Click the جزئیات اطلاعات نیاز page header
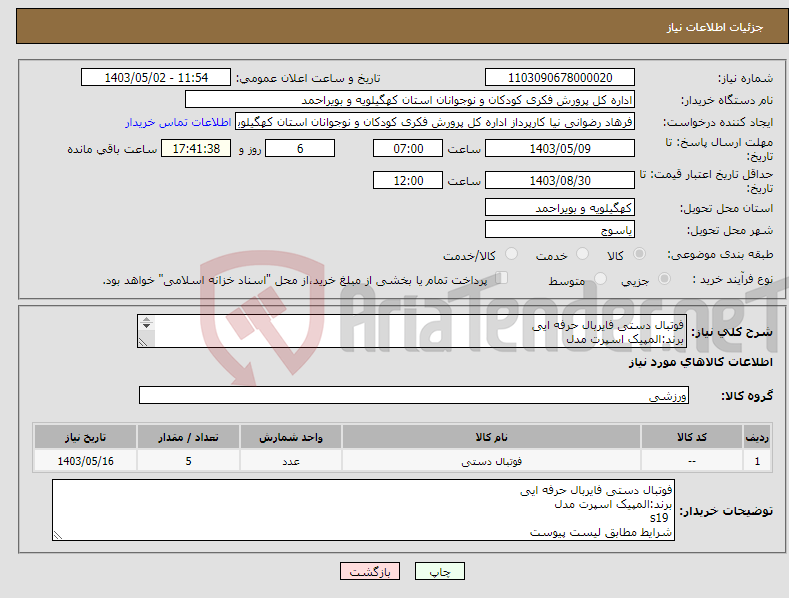The width and height of the screenshot is (789, 598). click(x=715, y=27)
